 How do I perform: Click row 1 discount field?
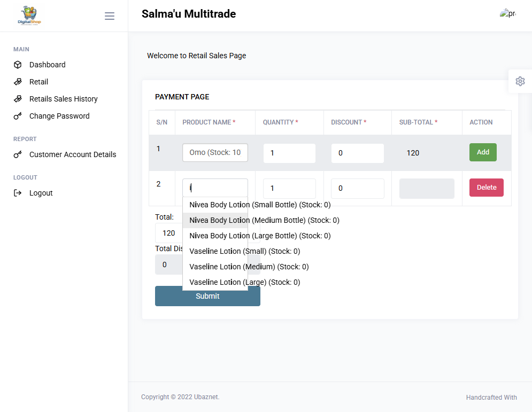tap(358, 153)
